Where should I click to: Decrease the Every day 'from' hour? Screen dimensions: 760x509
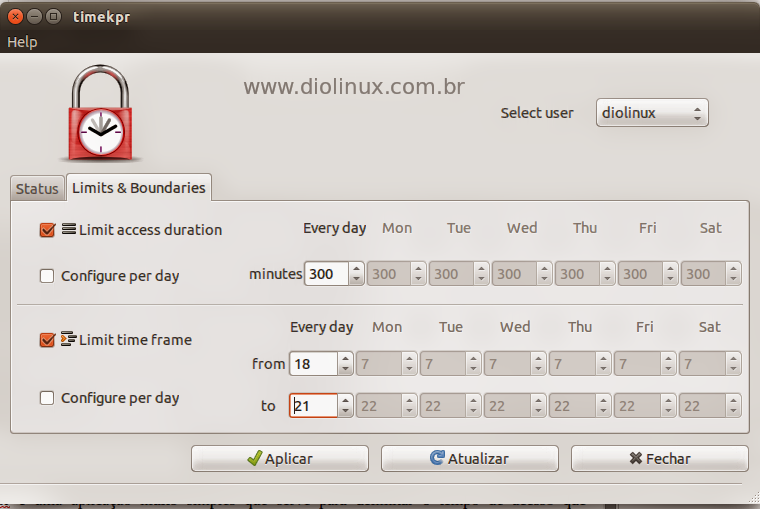coord(345,370)
